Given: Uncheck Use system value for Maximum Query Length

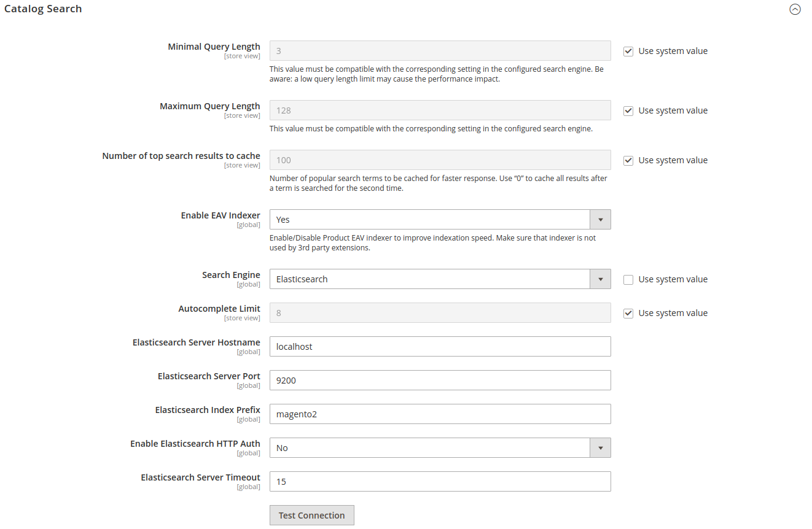Looking at the screenshot, I should 628,111.
